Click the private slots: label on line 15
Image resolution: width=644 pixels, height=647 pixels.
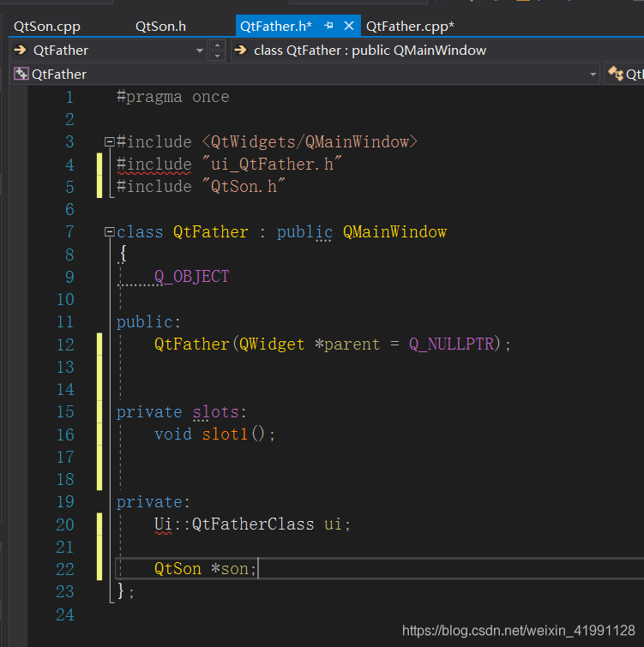tap(182, 412)
